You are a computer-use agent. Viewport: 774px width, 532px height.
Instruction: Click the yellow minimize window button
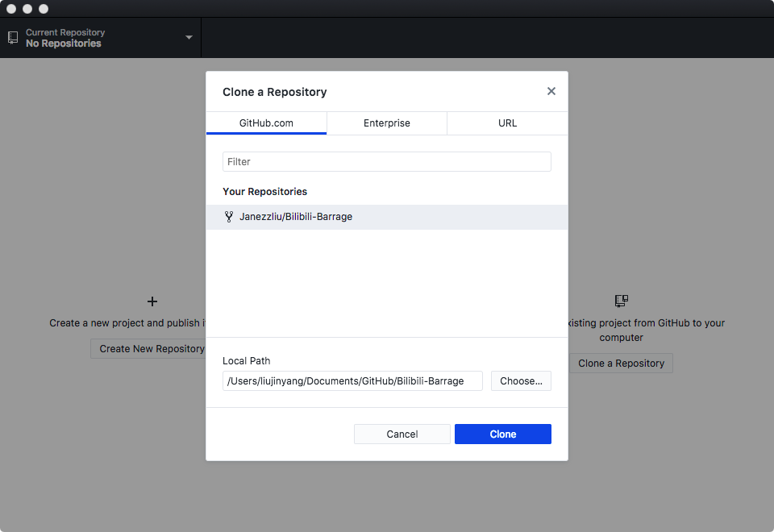[27, 9]
